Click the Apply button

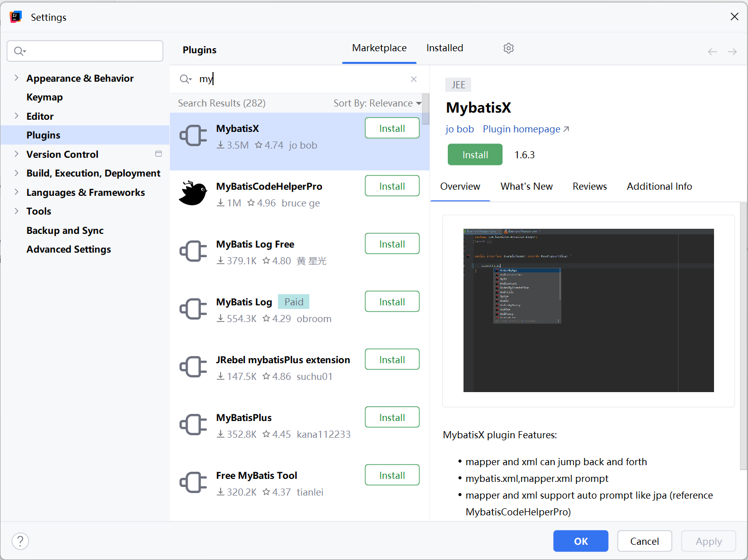[x=708, y=541]
